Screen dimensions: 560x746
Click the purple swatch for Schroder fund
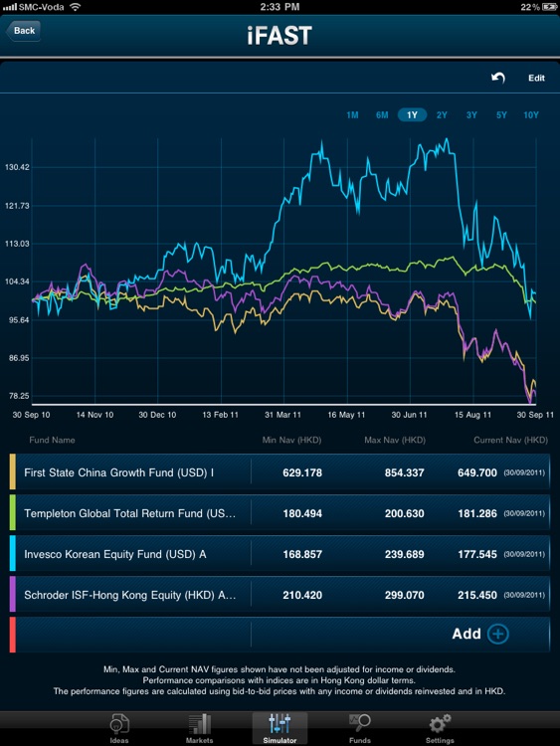[13, 595]
